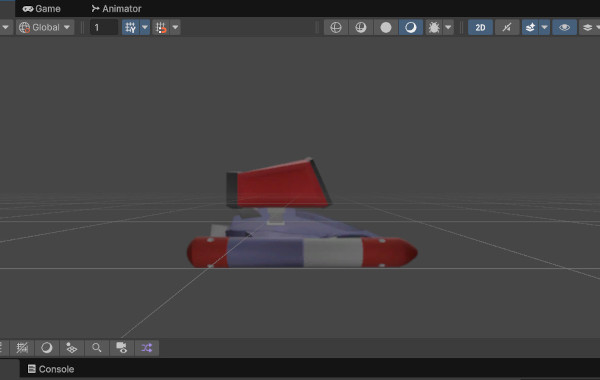Expand the debug draw mode dropdown arrow
The width and height of the screenshot is (600, 380).
[x=448, y=28]
